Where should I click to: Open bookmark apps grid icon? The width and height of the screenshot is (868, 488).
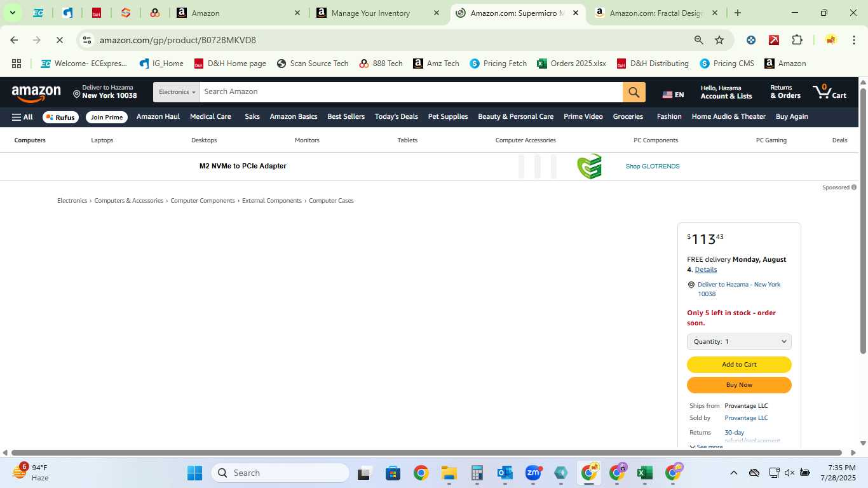[17, 64]
